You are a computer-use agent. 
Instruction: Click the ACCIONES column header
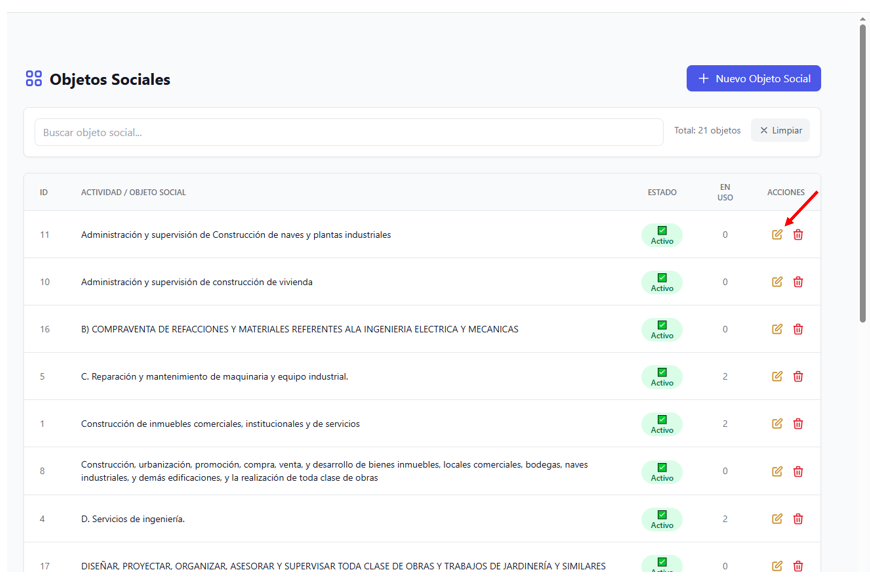(786, 192)
